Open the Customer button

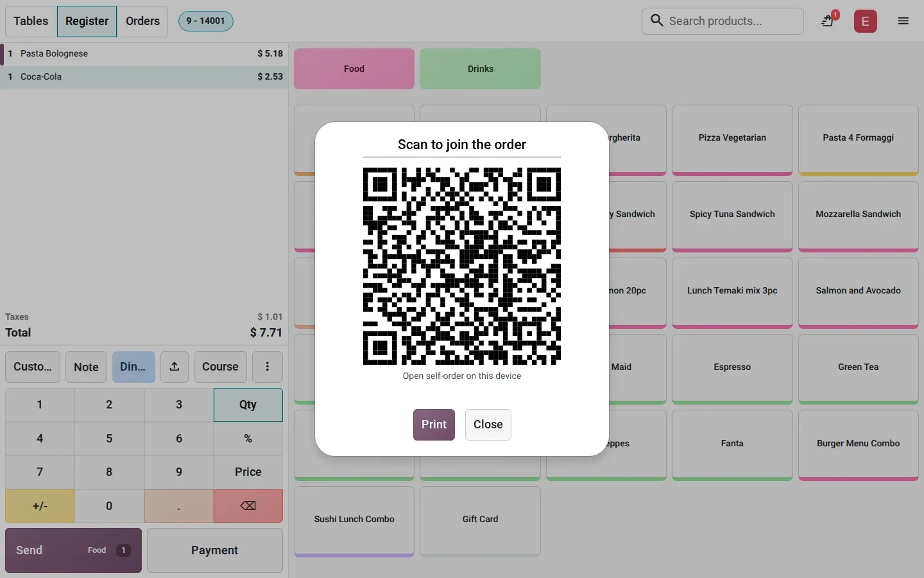pos(33,367)
